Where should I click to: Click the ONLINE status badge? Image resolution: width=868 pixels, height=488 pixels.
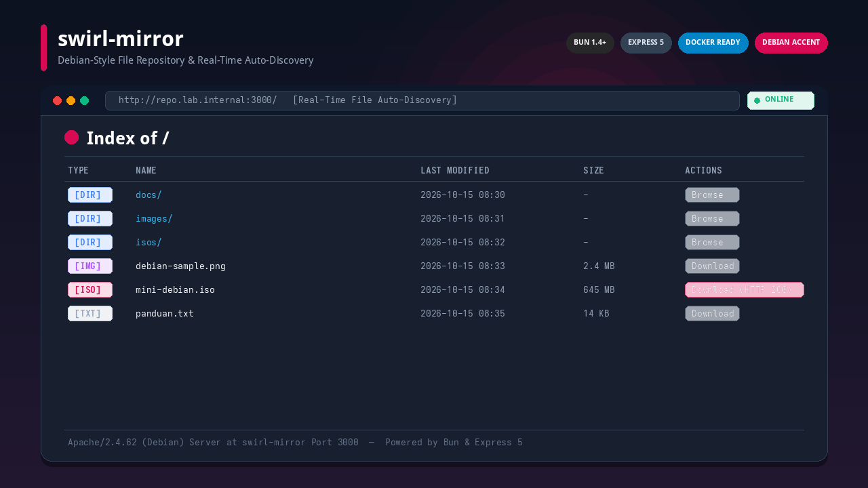[x=781, y=100]
